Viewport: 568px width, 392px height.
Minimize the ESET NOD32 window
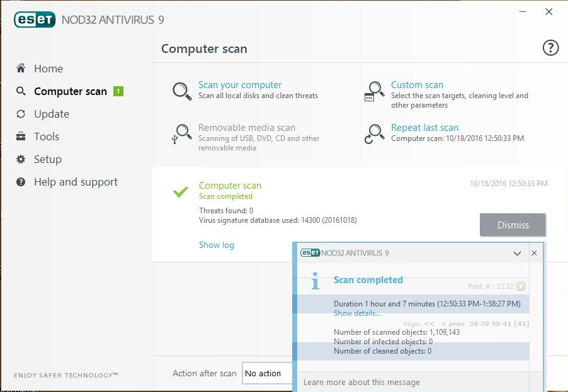(x=523, y=11)
